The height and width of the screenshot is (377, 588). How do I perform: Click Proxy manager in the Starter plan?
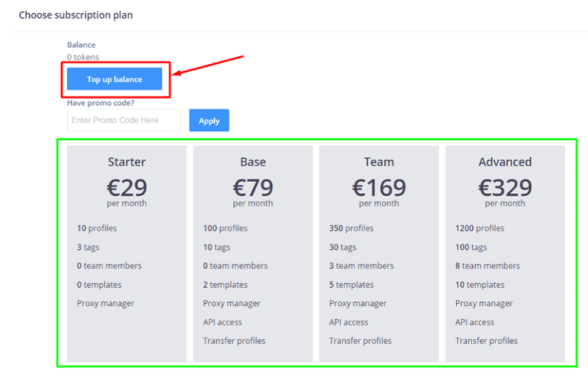106,303
